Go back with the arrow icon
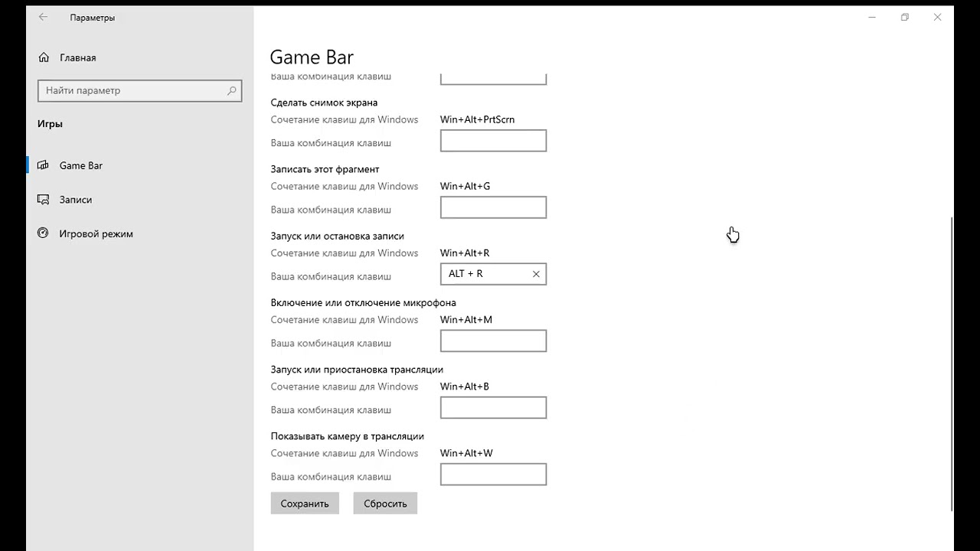This screenshot has width=980, height=551. coord(43,17)
